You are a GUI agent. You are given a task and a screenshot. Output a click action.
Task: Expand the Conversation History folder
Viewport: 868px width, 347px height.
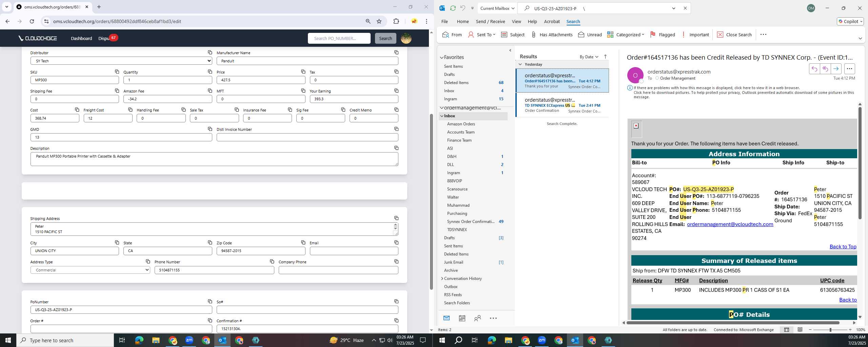click(x=442, y=279)
